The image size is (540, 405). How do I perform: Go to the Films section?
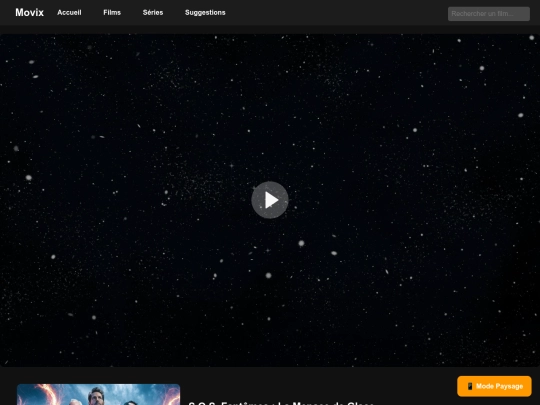tap(112, 12)
